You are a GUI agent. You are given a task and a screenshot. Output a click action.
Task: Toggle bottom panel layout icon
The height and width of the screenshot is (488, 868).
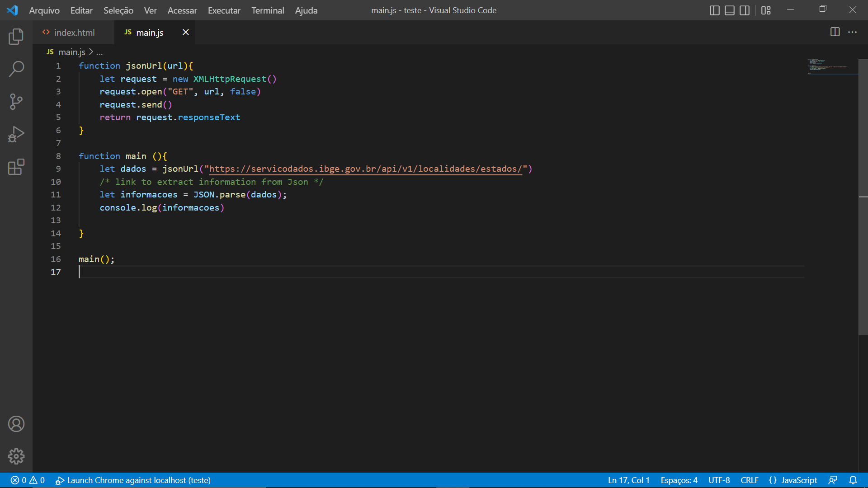[x=730, y=10]
